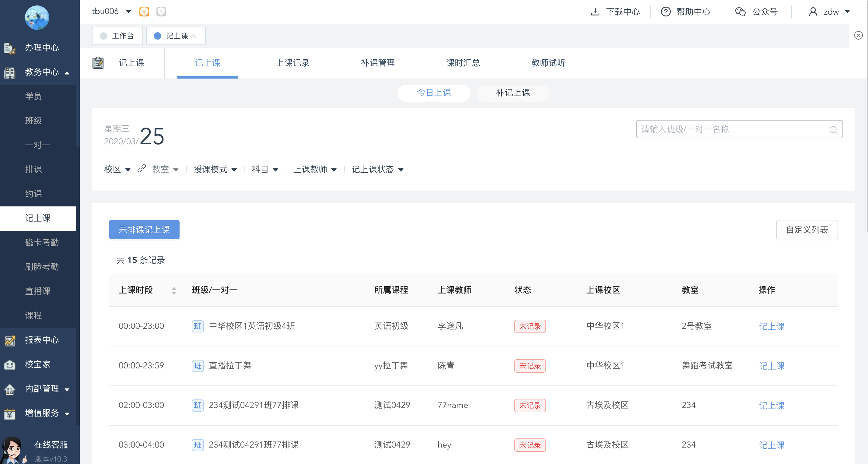Open the 教室 filter dropdown

pyautogui.click(x=165, y=169)
